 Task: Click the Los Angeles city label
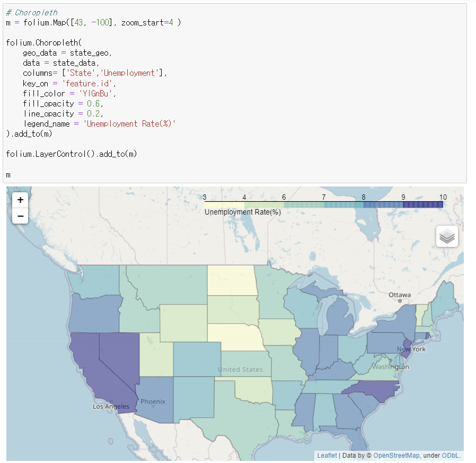(x=111, y=406)
